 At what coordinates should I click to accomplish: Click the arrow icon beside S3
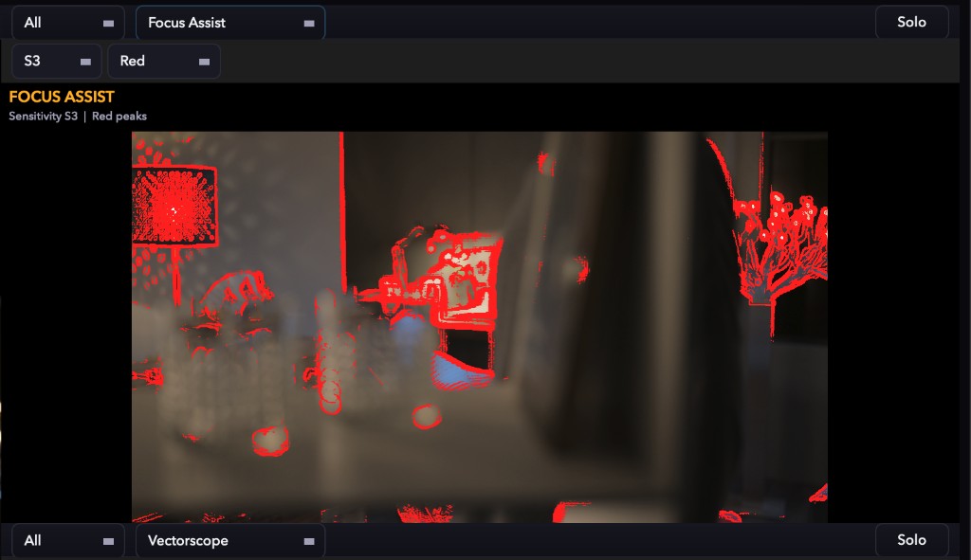(85, 62)
